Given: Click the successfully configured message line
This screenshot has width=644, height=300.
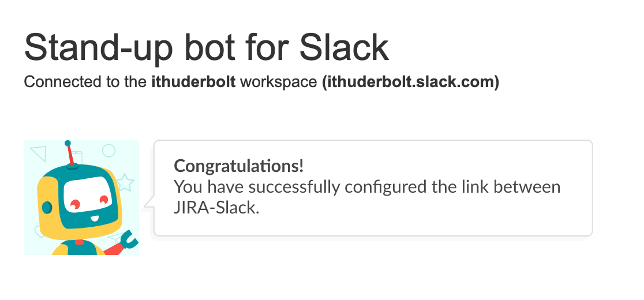Looking at the screenshot, I should click(x=367, y=187).
